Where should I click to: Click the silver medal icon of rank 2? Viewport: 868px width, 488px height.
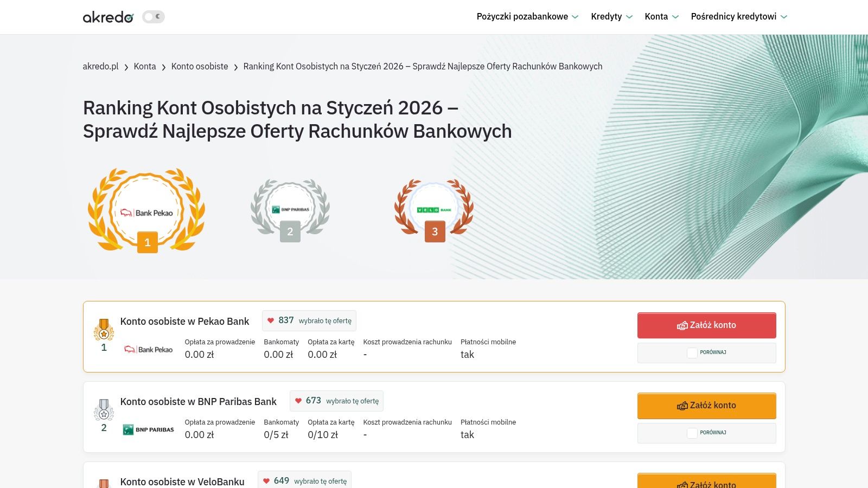(104, 410)
